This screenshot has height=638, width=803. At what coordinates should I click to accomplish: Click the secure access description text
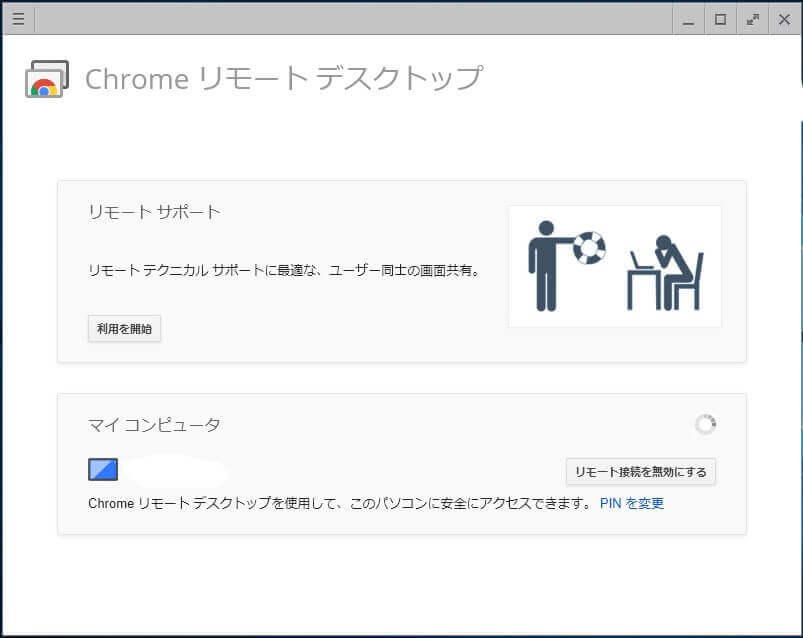340,503
